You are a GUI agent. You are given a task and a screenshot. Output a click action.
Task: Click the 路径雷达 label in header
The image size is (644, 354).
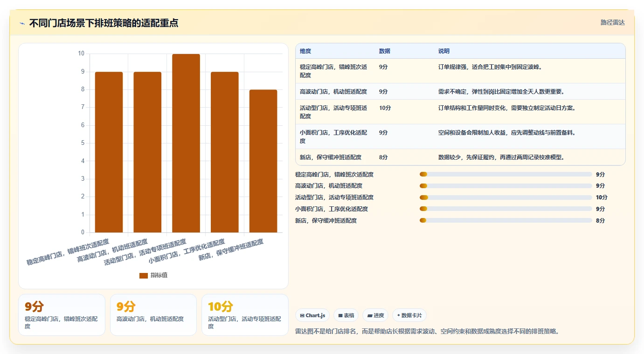[612, 22]
